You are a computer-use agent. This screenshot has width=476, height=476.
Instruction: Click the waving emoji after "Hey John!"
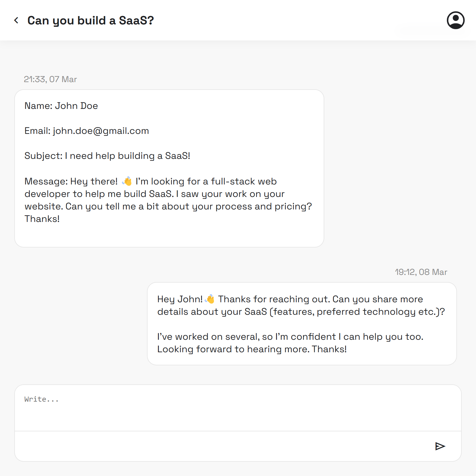[210, 299]
